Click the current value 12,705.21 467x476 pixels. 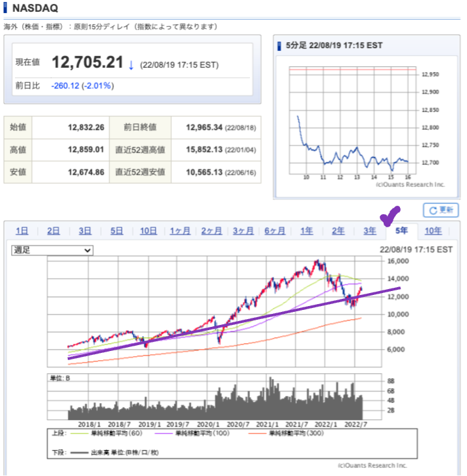click(87, 63)
